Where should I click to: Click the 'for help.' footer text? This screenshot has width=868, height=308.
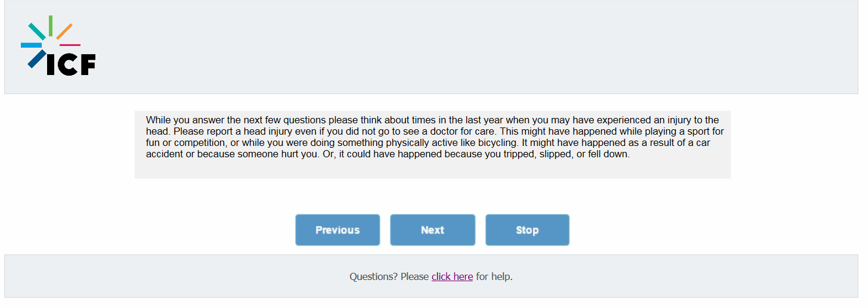point(494,276)
